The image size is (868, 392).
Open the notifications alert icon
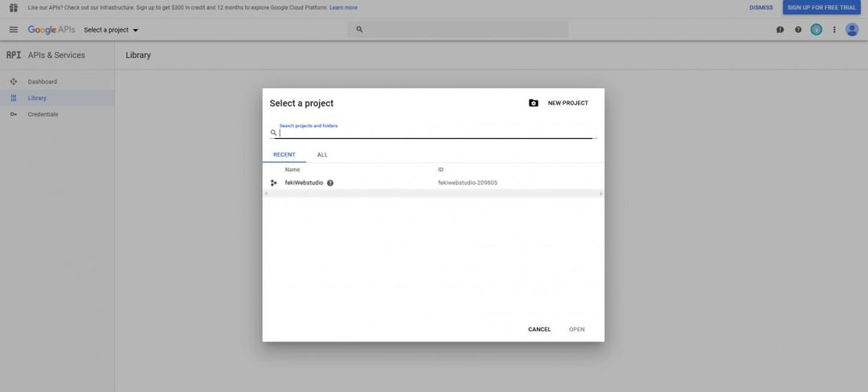(x=780, y=30)
